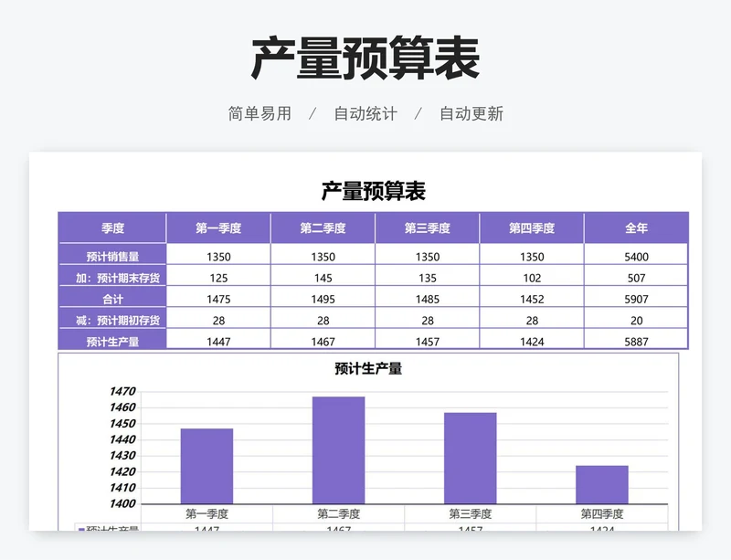This screenshot has width=731, height=560.
Task: Click the 1420 y-axis label
Action: [x=122, y=472]
